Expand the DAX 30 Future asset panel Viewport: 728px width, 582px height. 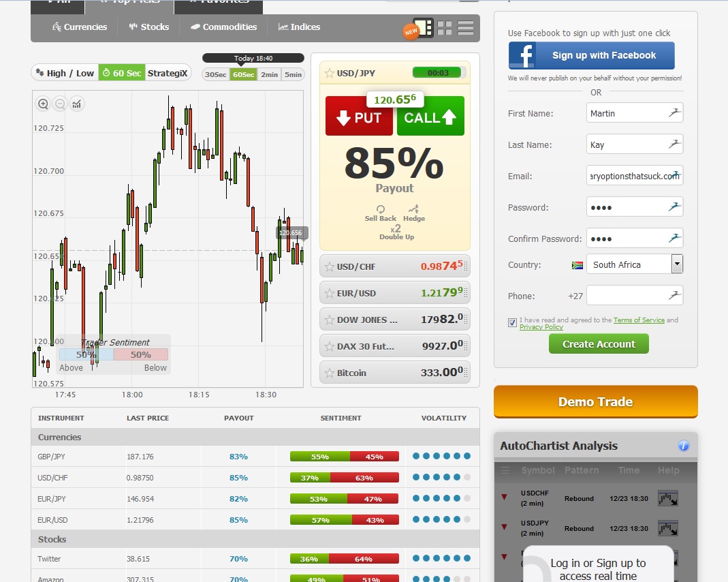click(x=394, y=346)
